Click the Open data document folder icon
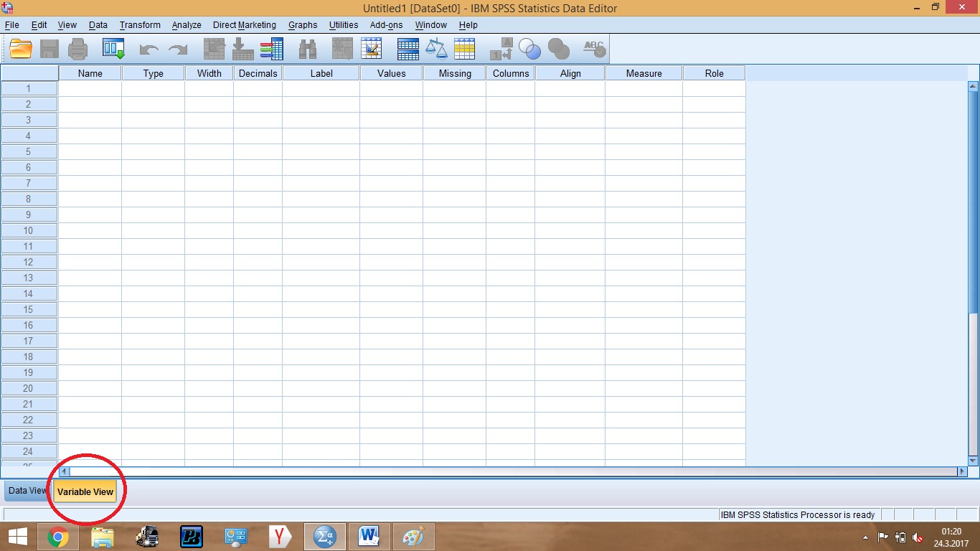Viewport: 980px width, 551px height. (22, 49)
